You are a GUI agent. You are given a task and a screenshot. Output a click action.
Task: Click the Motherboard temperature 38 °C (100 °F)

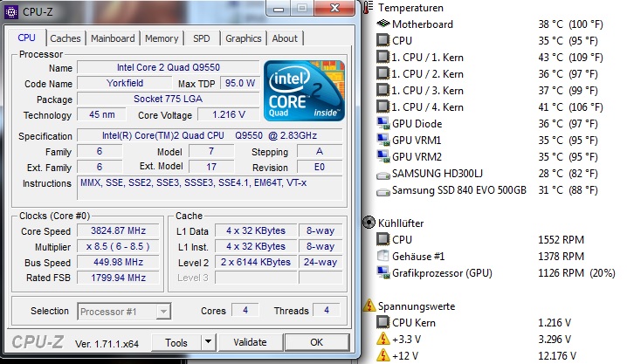coord(570,24)
